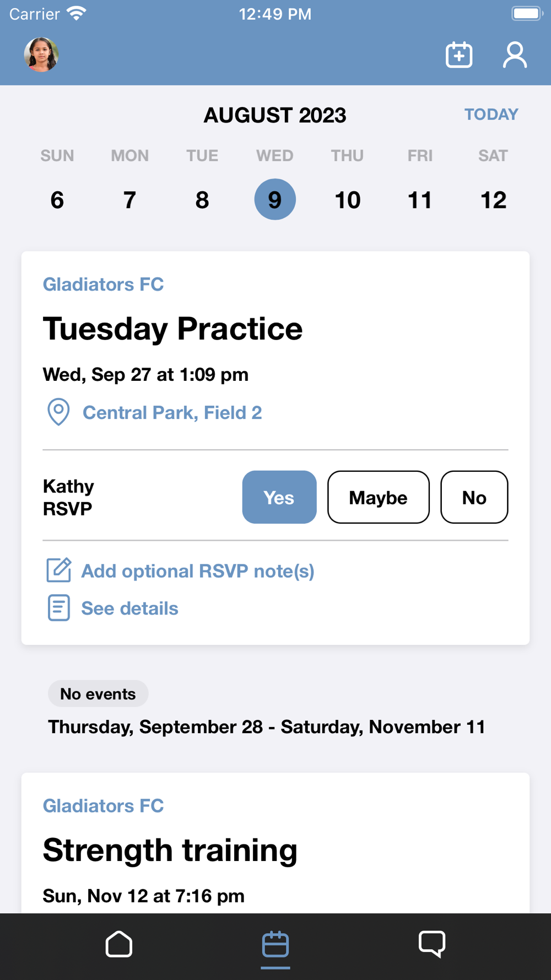
Task: Select Sunday 6 in the week strip
Action: pos(57,200)
